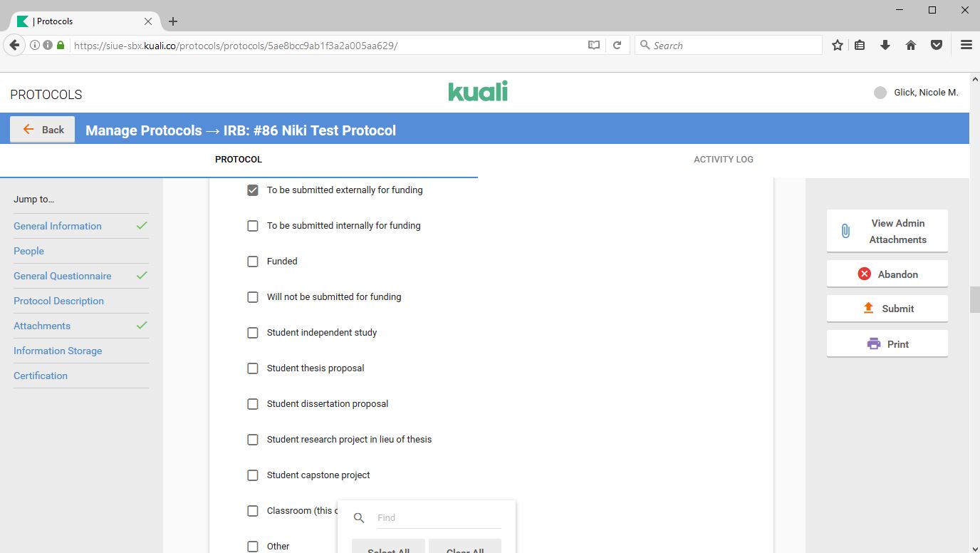Click the Find search field

tap(438, 518)
